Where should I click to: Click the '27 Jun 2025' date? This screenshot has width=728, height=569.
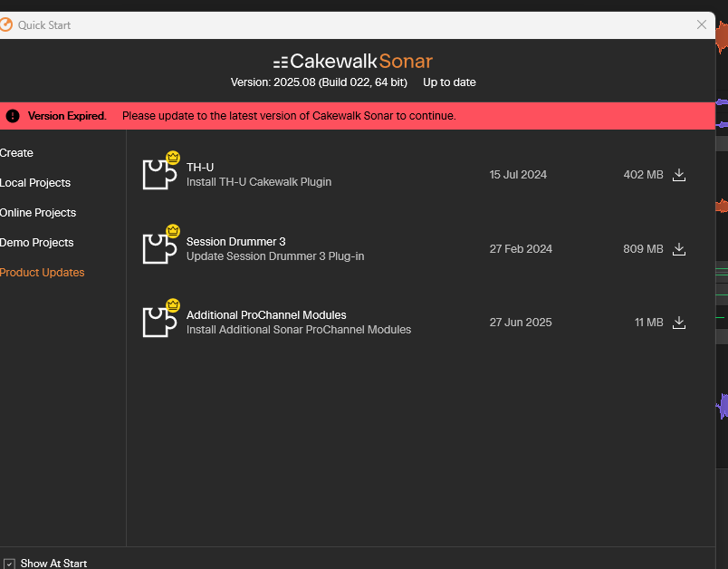pos(521,323)
